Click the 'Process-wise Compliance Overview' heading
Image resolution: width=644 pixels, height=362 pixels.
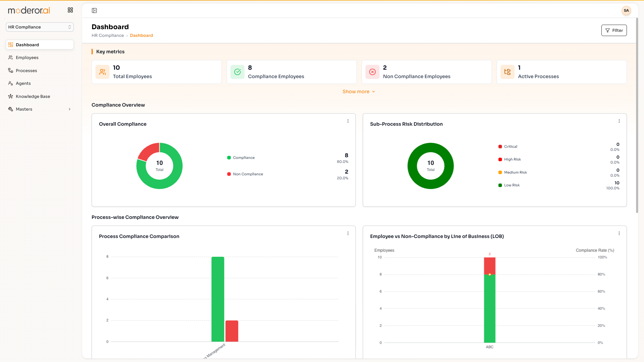click(x=135, y=218)
